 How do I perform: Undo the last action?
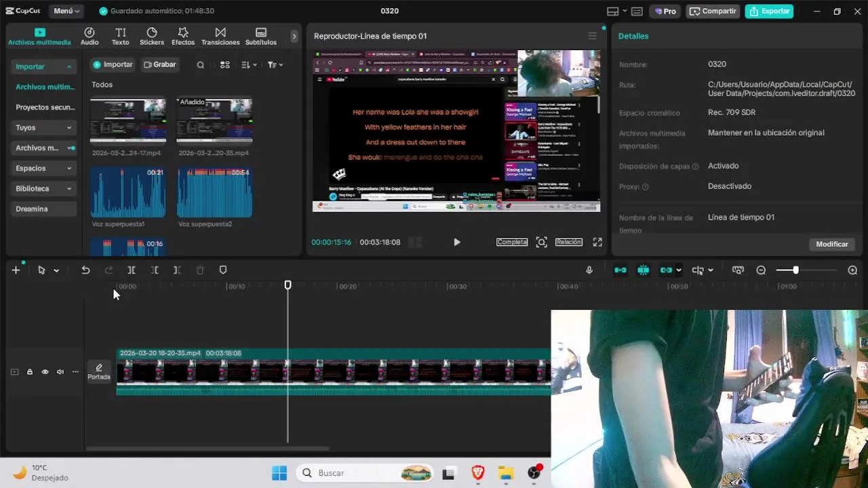tap(85, 270)
